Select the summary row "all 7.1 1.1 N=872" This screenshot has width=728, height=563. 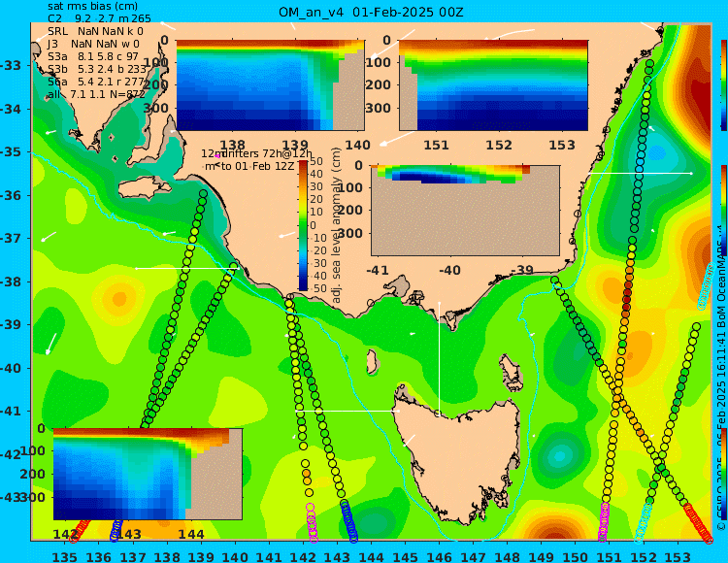[96, 94]
